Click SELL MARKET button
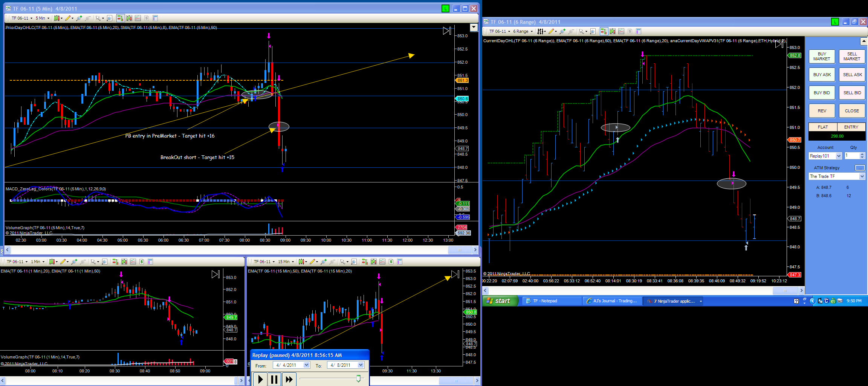This screenshot has width=868, height=386. [x=852, y=57]
